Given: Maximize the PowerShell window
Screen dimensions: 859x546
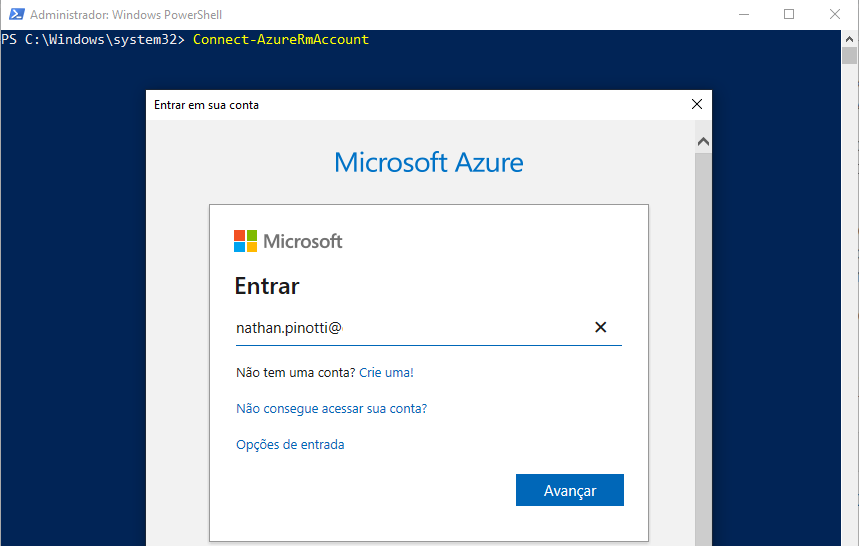Looking at the screenshot, I should coord(789,14).
